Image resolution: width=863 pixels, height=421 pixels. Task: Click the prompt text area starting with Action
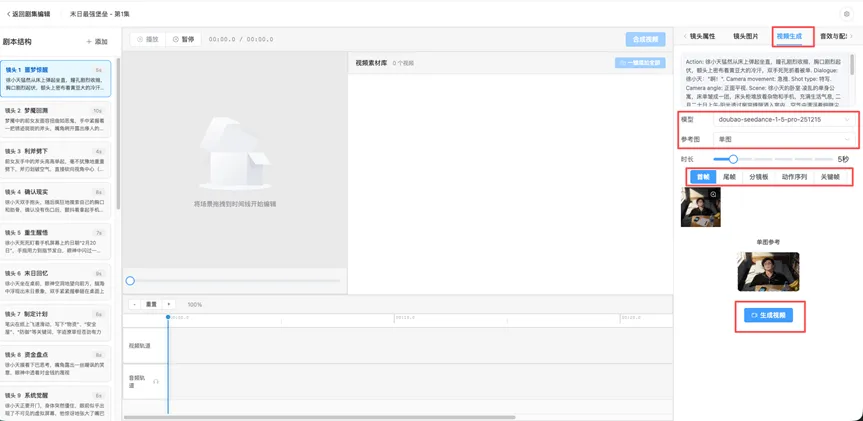765,80
